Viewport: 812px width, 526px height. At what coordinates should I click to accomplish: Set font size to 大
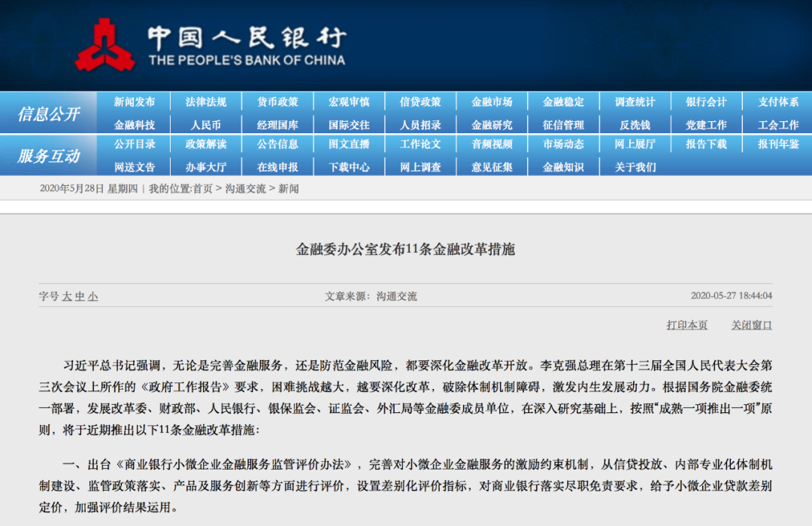[x=67, y=296]
